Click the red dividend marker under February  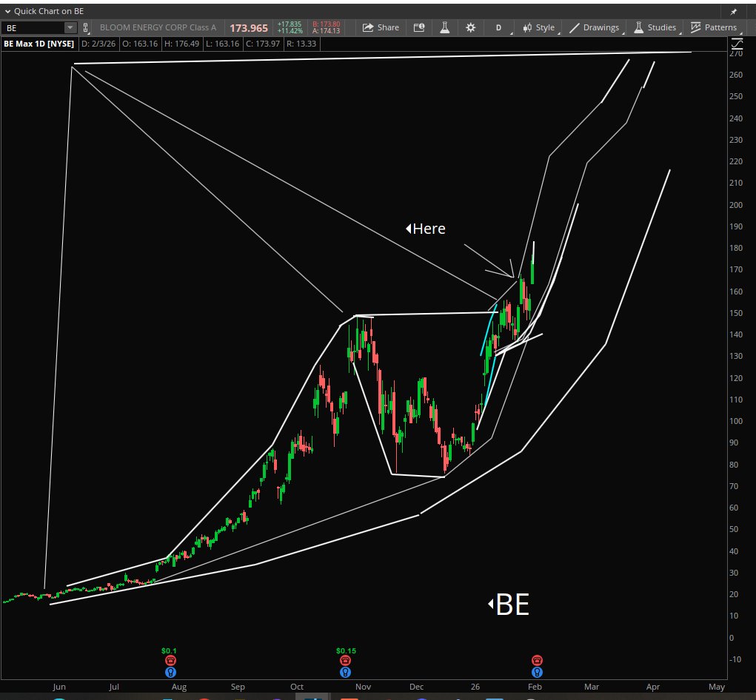[535, 659]
